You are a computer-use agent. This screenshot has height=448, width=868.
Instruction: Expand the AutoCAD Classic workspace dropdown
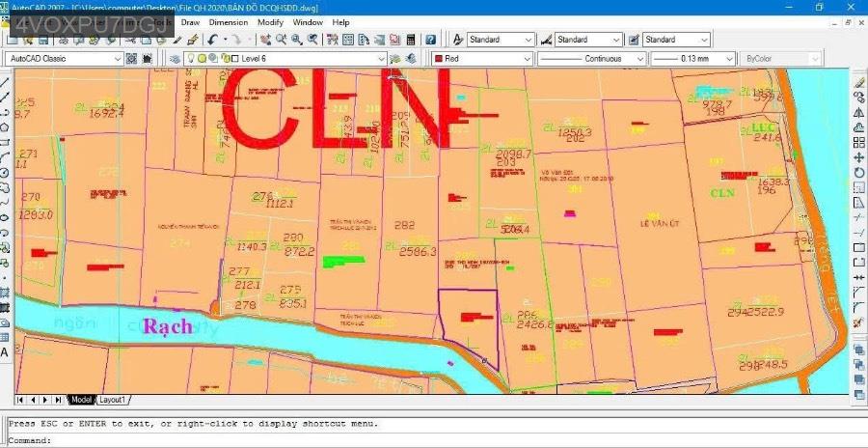[x=118, y=59]
